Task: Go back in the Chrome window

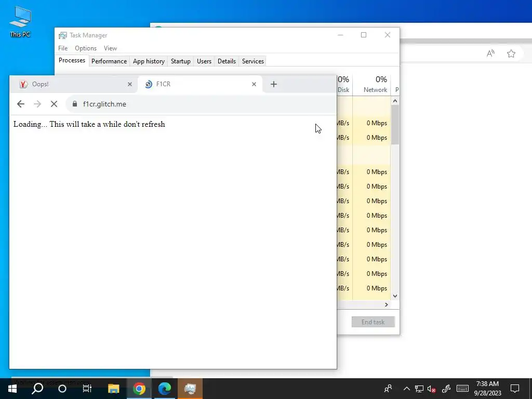Action: [x=21, y=104]
